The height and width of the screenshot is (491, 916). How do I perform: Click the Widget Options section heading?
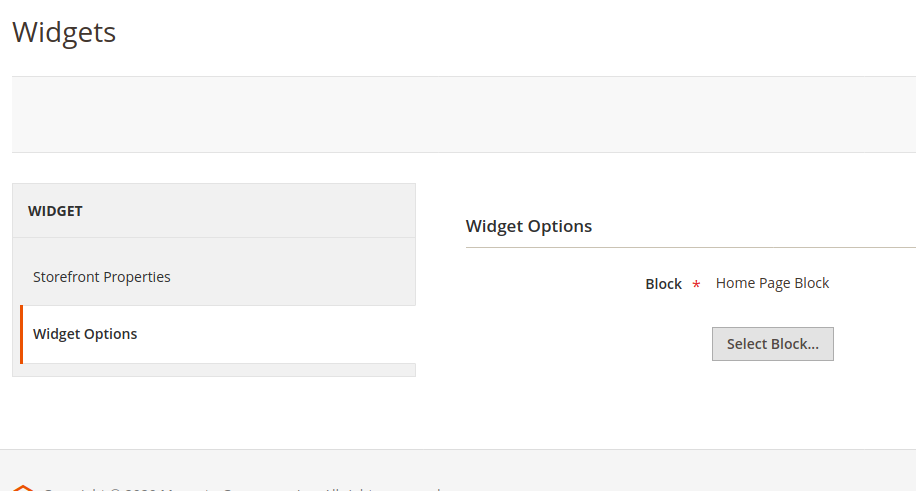pyautogui.click(x=529, y=226)
